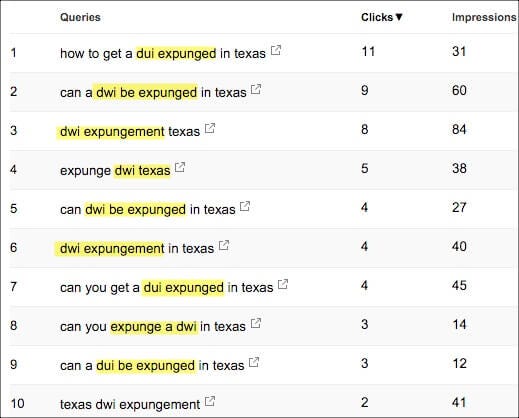Sort by the Queries column header

(x=80, y=17)
